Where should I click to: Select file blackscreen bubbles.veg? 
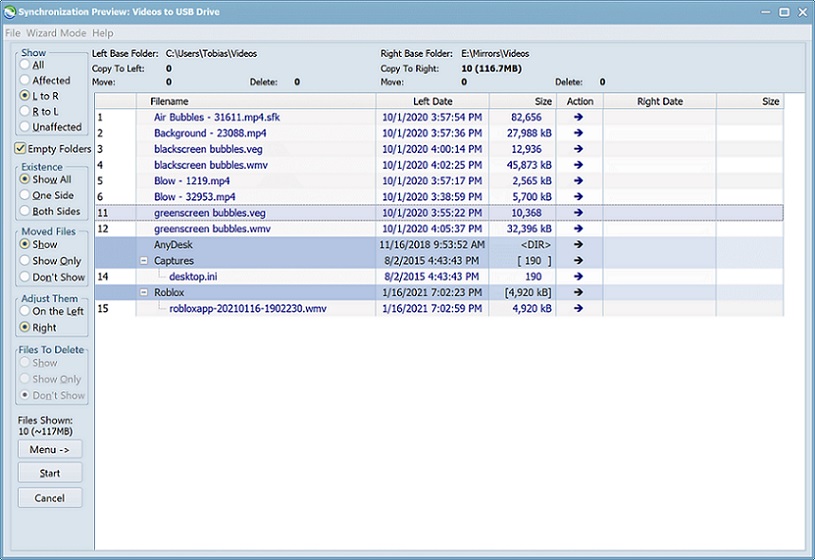[208, 149]
